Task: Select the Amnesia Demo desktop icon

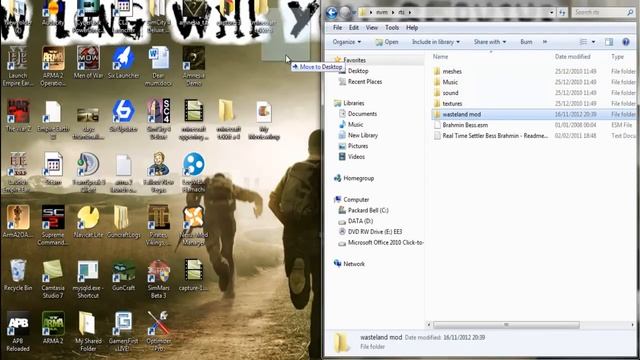Action: pyautogui.click(x=193, y=67)
